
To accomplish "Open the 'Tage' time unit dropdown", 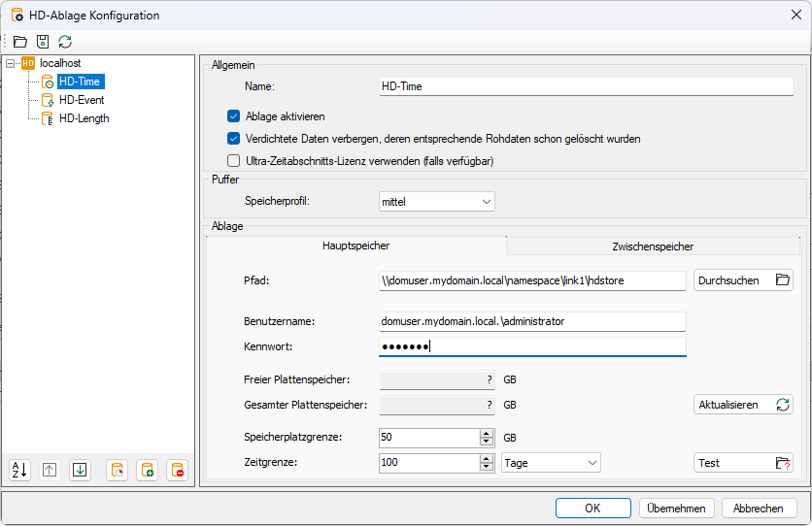I will (x=551, y=463).
